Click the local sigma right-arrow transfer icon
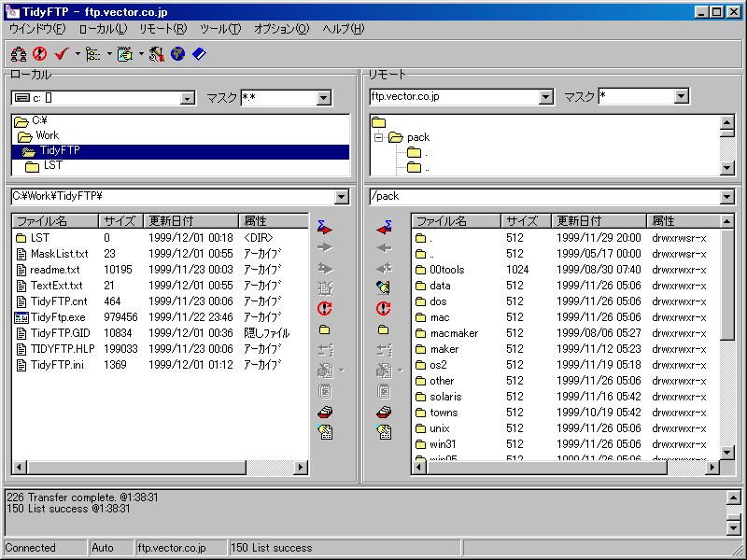This screenshot has height=560, width=747. (324, 227)
